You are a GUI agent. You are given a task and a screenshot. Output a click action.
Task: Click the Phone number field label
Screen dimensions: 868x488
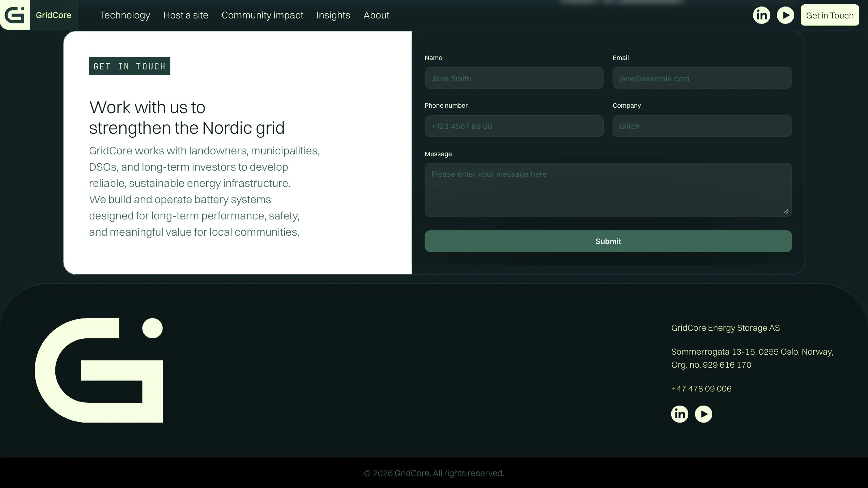click(x=446, y=106)
